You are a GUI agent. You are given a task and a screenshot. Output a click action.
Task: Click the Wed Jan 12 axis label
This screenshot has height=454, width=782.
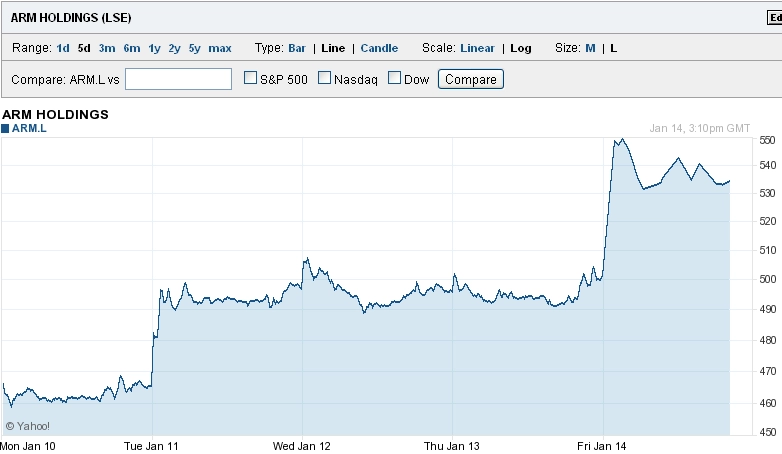tap(301, 446)
